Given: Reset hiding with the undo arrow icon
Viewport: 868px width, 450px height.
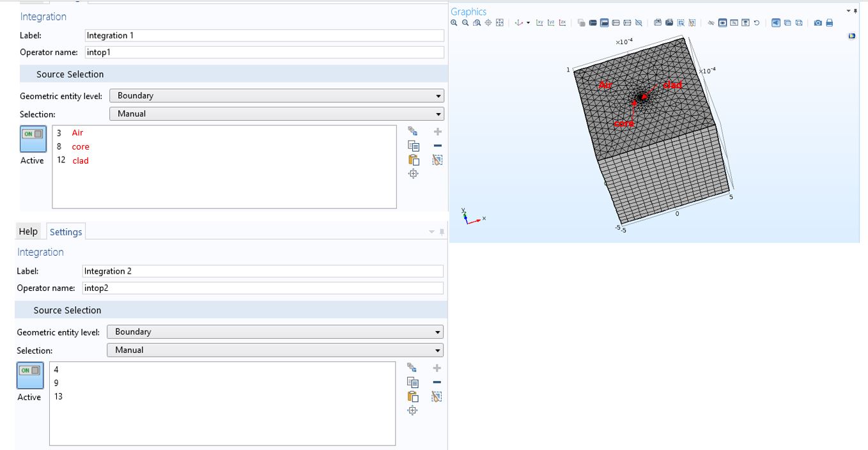Looking at the screenshot, I should 757,23.
